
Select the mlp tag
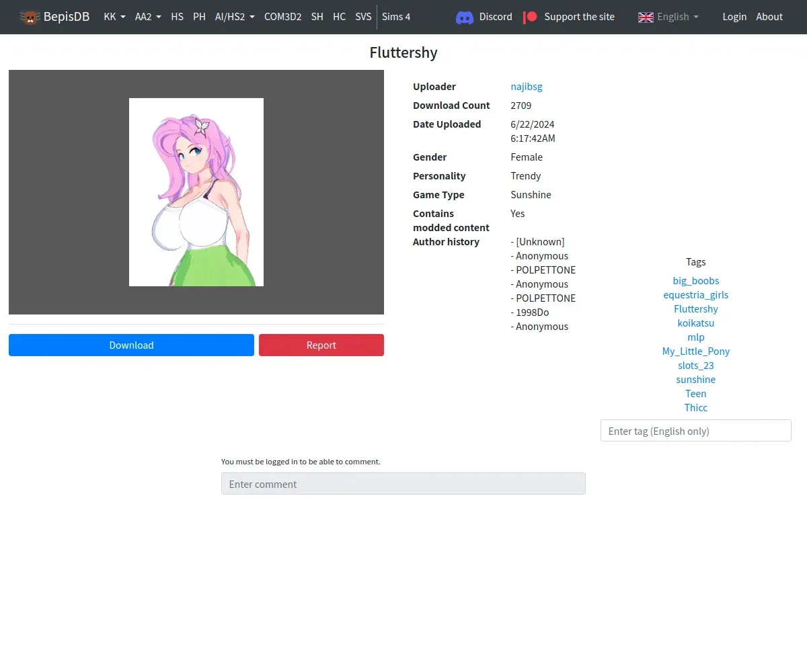coord(696,337)
